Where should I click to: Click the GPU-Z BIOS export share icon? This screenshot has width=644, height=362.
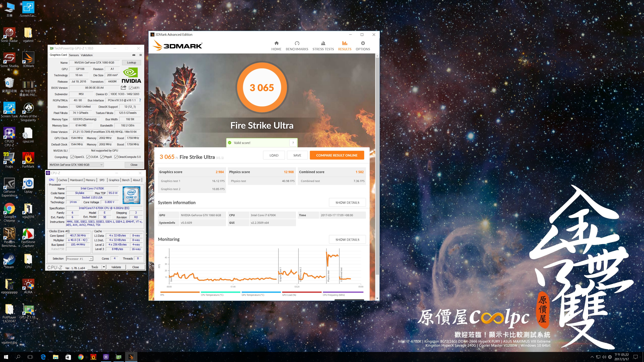(123, 88)
